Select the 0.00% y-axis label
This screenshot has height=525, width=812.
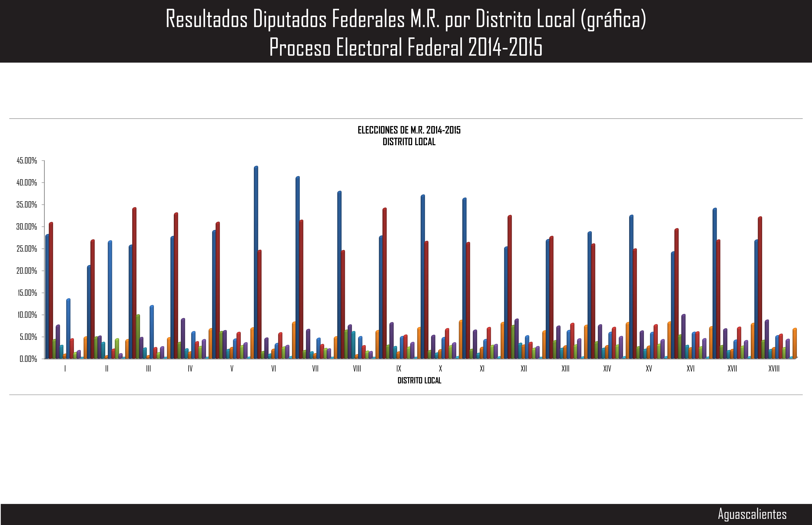(28, 359)
